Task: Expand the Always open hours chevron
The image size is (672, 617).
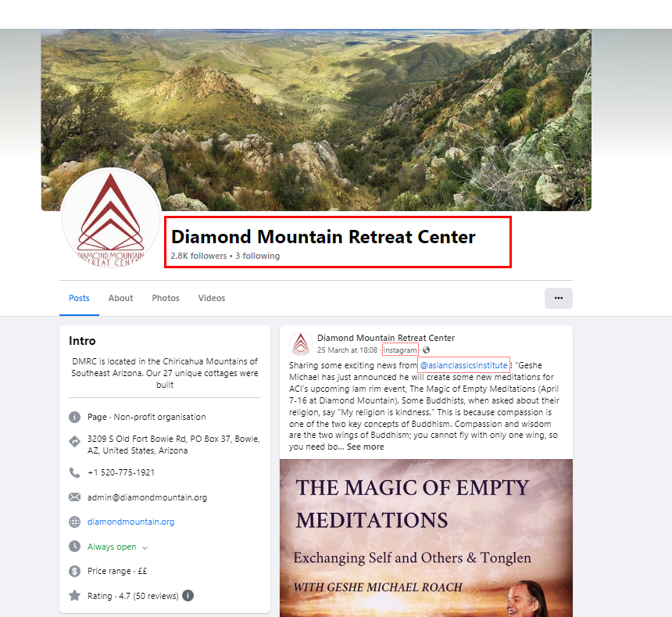Action: (x=145, y=547)
